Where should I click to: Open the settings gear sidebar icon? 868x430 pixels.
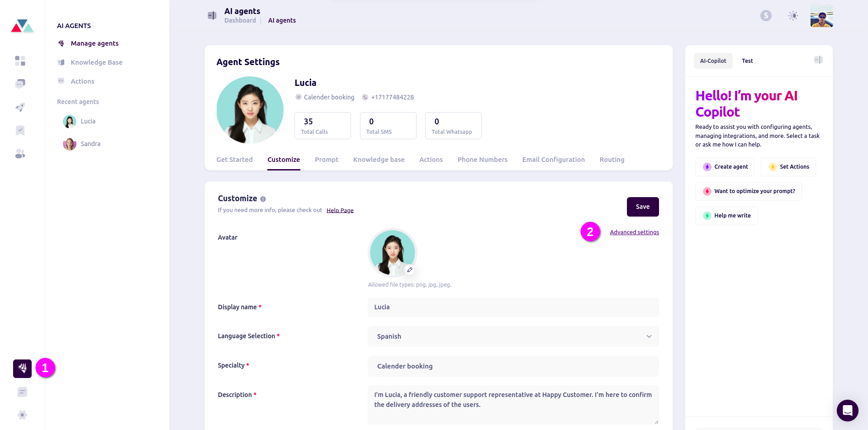pos(22,415)
